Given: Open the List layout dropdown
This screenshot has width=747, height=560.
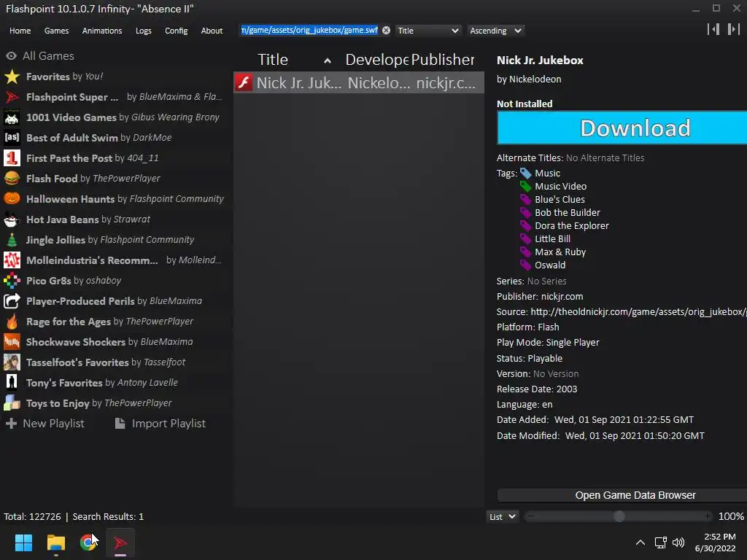Looking at the screenshot, I should tap(502, 517).
